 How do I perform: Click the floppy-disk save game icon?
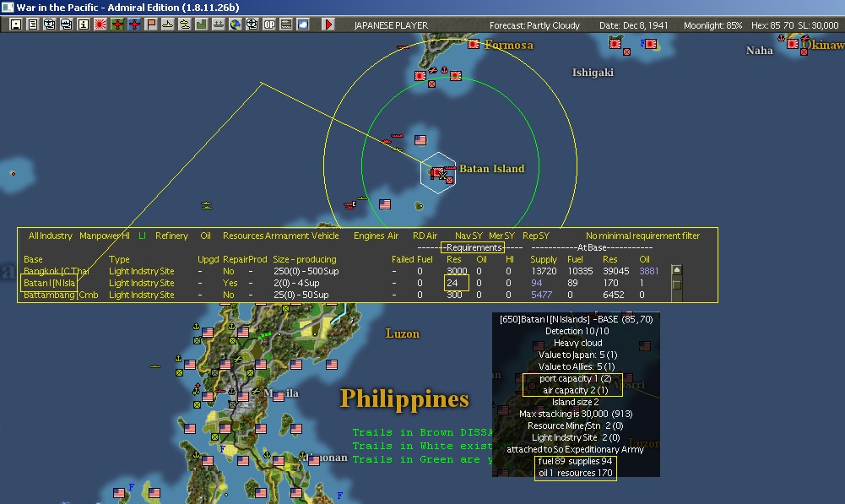click(16, 24)
